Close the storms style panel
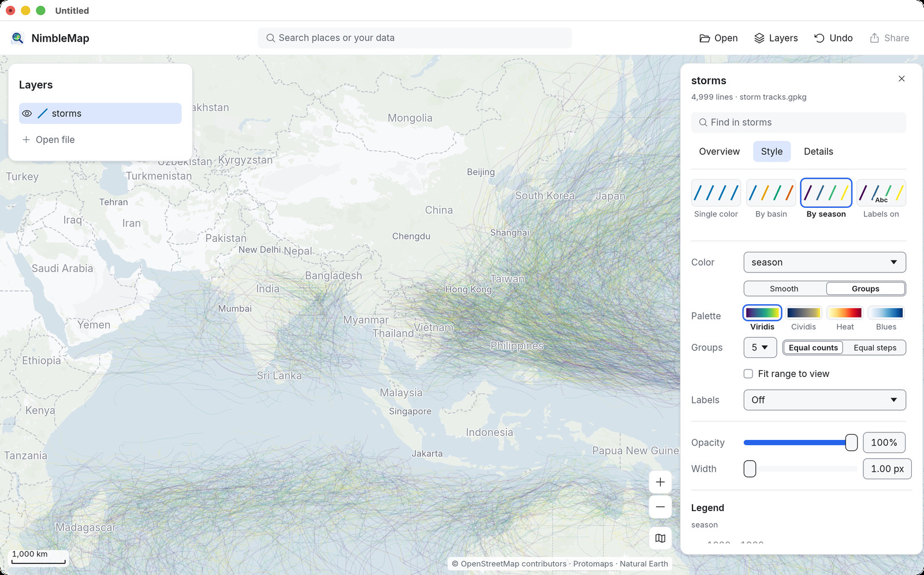This screenshot has width=924, height=575. [901, 79]
